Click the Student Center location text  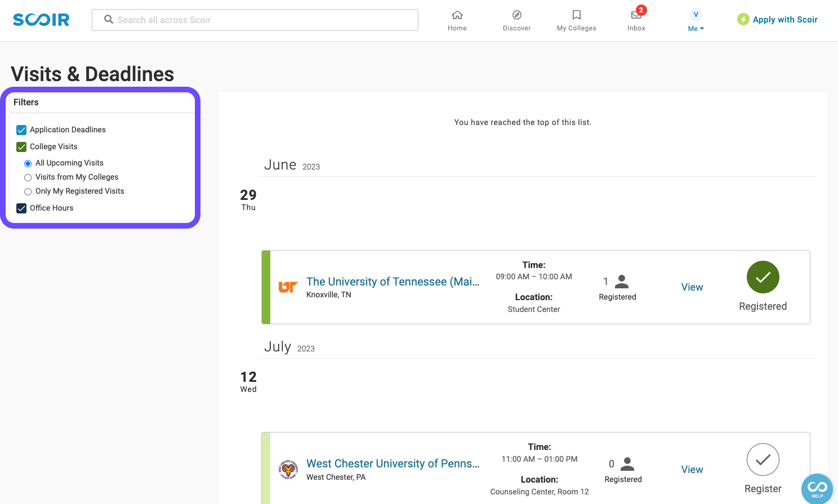tap(534, 309)
